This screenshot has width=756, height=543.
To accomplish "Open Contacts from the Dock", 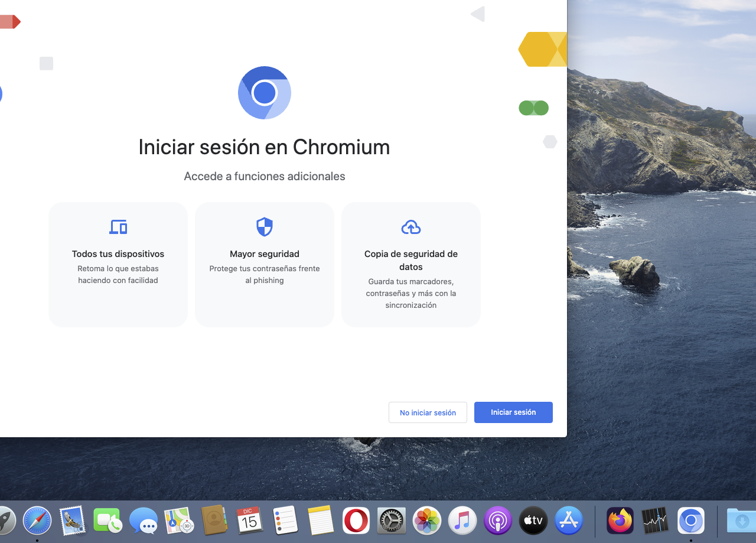I will point(214,521).
